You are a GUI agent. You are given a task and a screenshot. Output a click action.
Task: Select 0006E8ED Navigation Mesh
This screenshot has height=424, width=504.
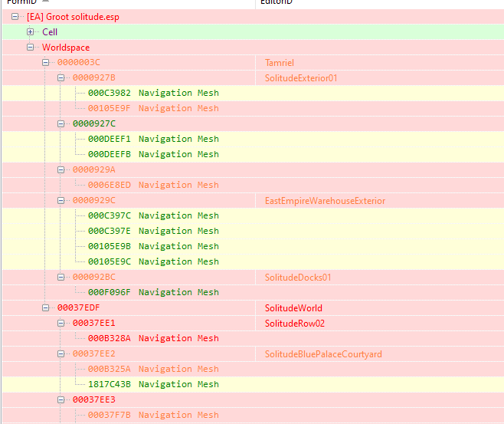tap(153, 185)
